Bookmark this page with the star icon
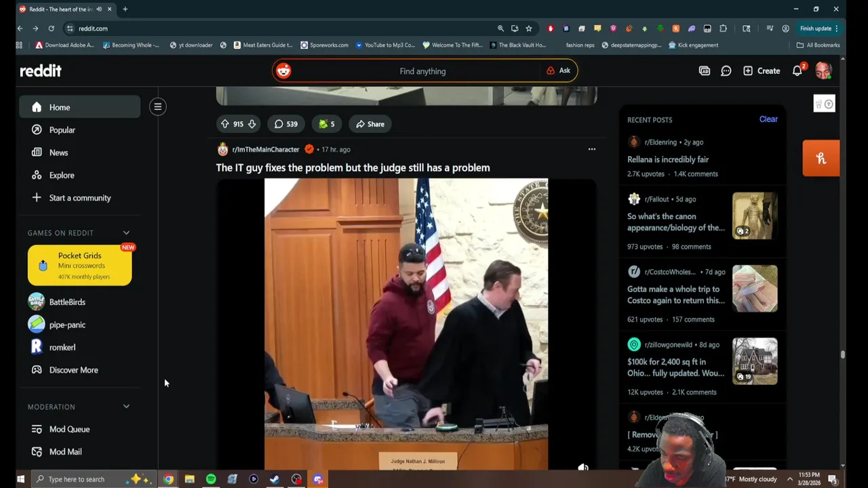Screen dimensions: 868x488 (x=529, y=28)
